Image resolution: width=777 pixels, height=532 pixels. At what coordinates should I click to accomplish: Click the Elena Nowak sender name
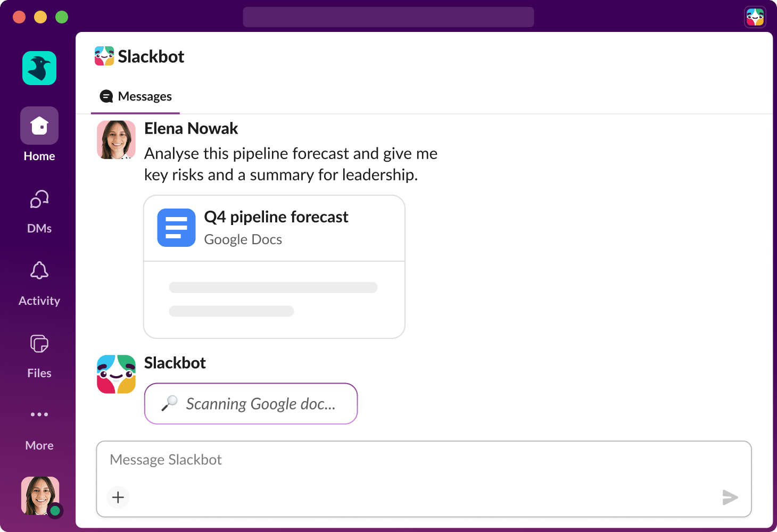[x=191, y=128]
